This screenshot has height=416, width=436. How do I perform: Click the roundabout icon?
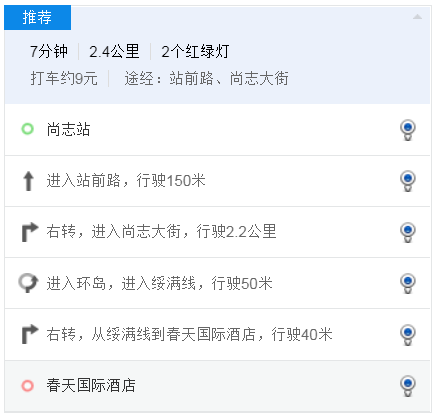pos(28,283)
